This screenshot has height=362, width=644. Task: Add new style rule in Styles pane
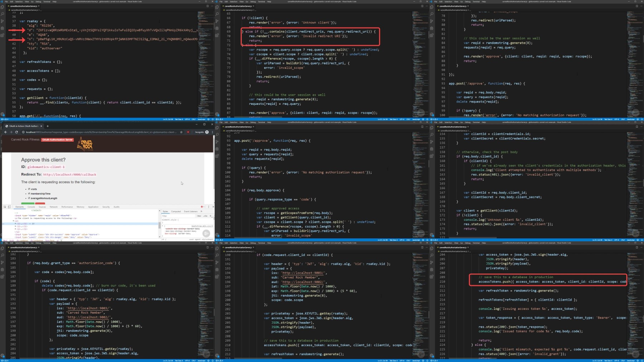(211, 216)
